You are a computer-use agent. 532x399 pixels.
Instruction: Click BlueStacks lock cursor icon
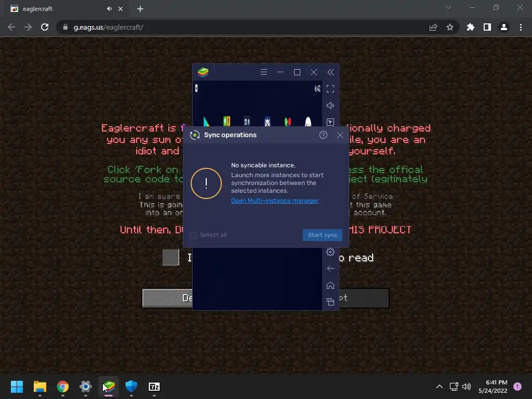(x=330, y=122)
